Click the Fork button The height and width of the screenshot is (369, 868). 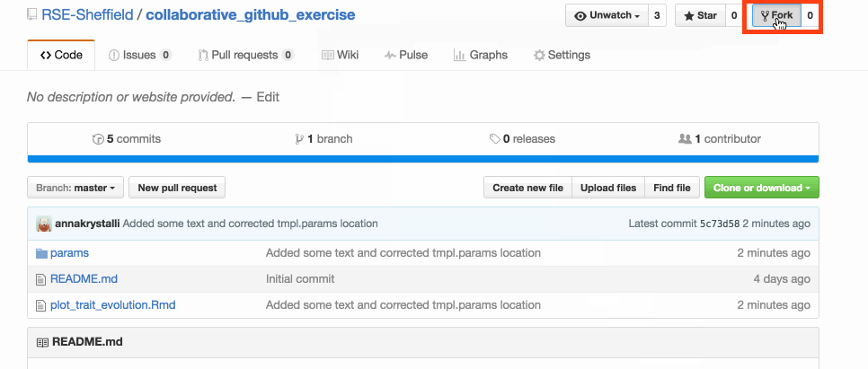coord(776,15)
